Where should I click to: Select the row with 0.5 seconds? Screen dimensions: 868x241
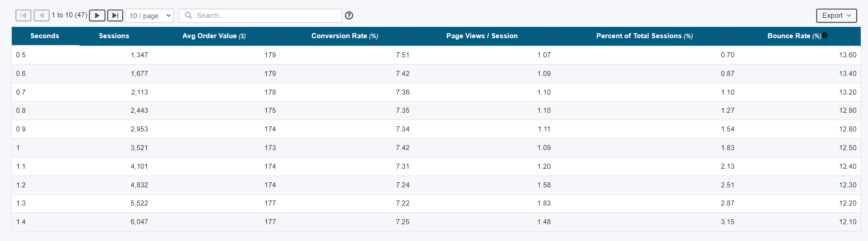coord(436,55)
